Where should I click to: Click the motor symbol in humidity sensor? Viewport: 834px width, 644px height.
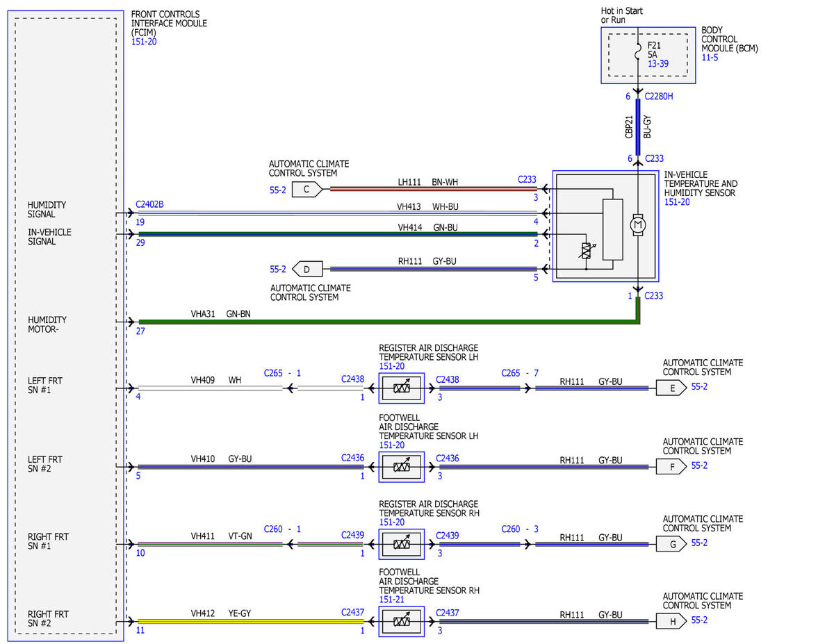pos(637,224)
